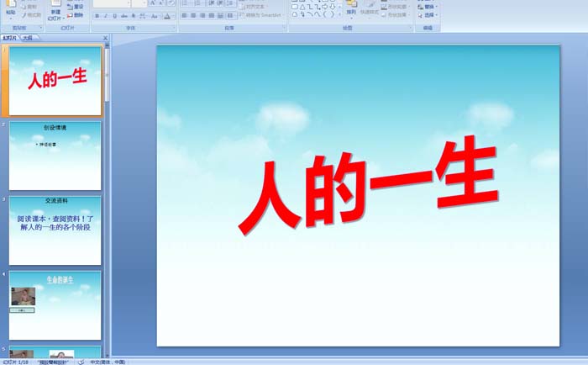The height and width of the screenshot is (365, 588).
Task: Open the Arrange (排列) menu
Action: pos(351,8)
